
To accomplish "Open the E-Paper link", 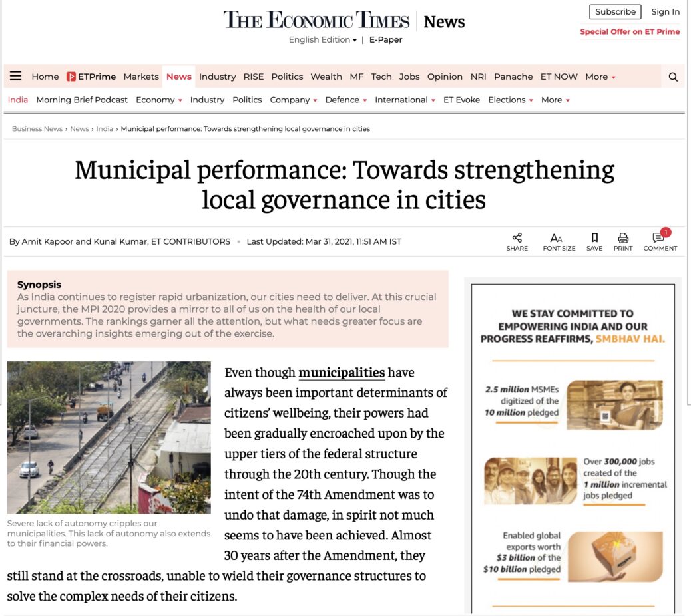I will (x=385, y=40).
